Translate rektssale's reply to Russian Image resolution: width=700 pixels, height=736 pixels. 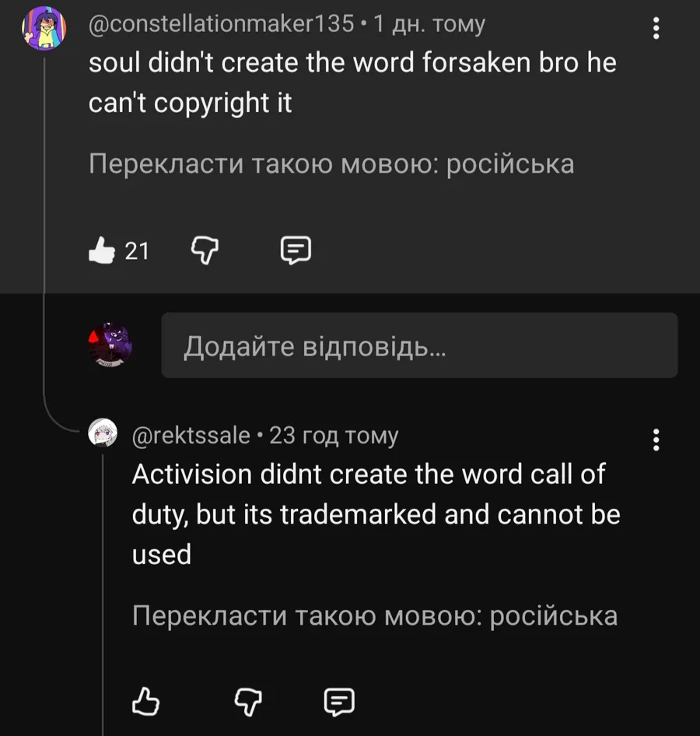pyautogui.click(x=375, y=616)
